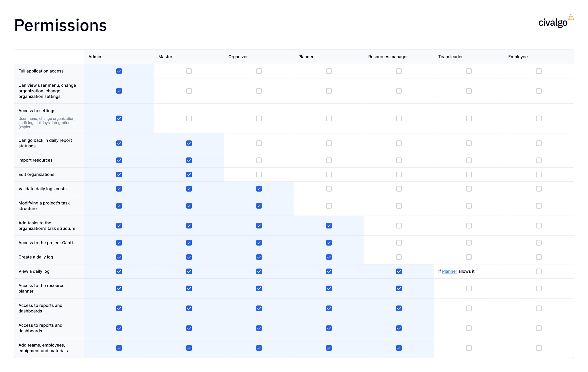
Task: Uncheck Admin Full application access checkbox
Action: 119,71
